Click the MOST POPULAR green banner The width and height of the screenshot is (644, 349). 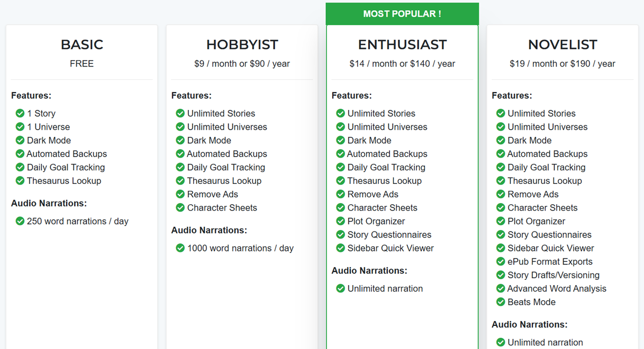pos(402,14)
